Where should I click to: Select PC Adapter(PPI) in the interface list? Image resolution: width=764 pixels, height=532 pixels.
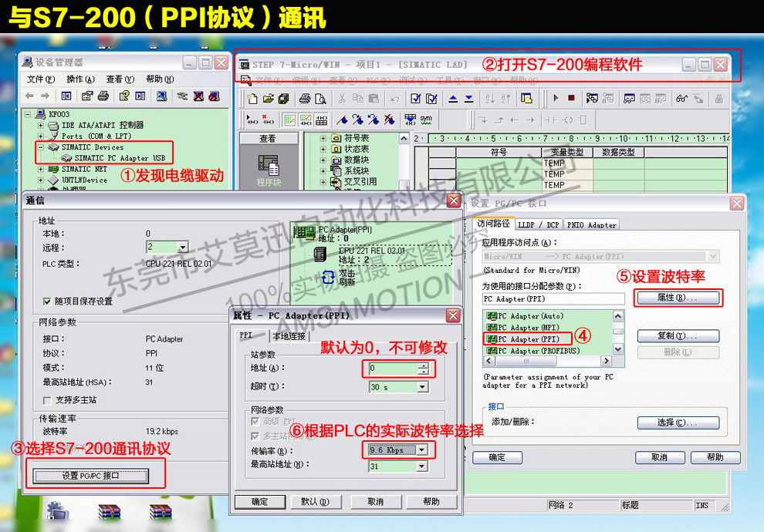(x=529, y=339)
